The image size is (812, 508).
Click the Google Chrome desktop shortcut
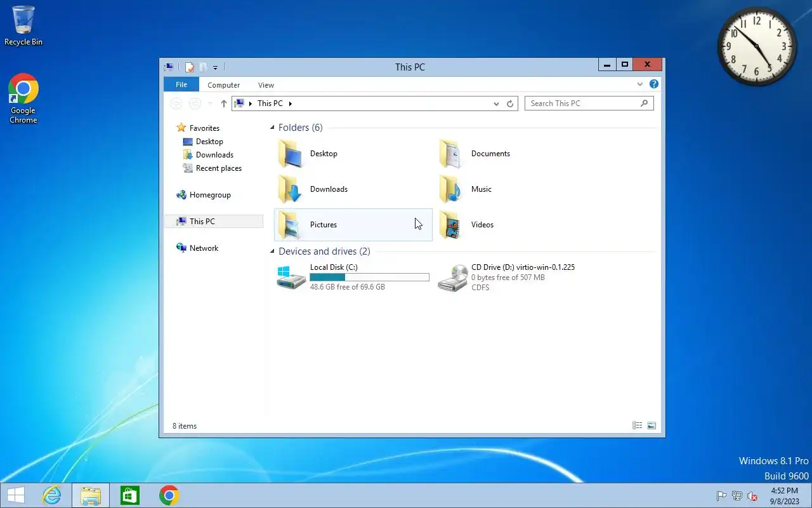(23, 98)
